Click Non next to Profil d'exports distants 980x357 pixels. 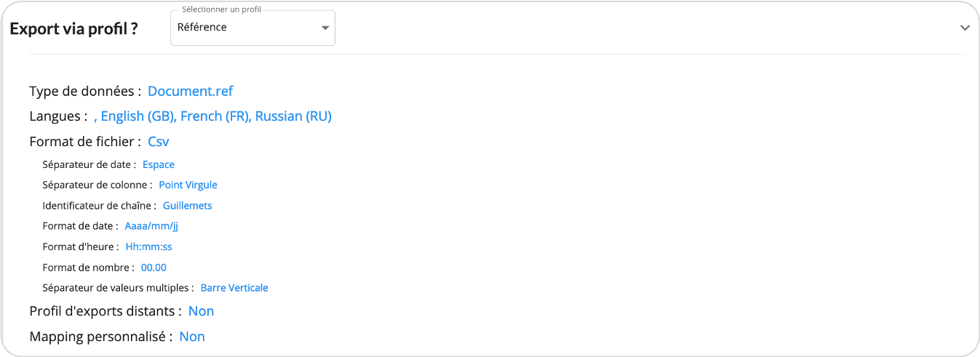click(x=202, y=311)
